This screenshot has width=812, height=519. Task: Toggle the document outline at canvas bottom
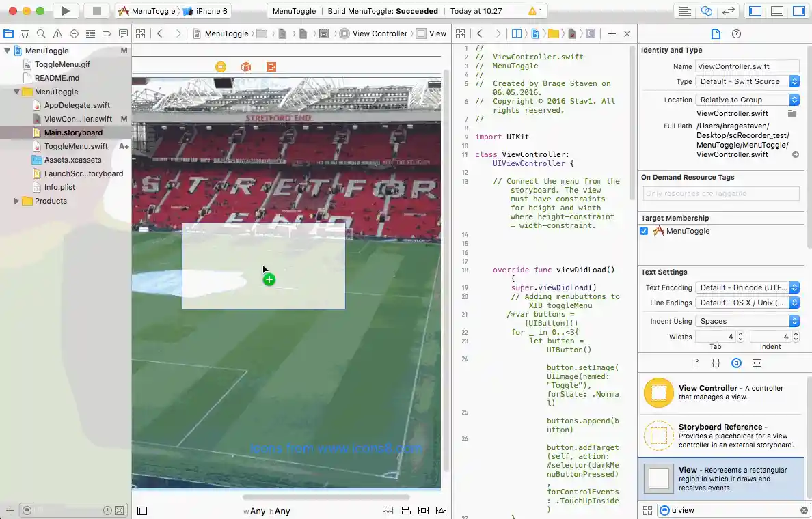(142, 510)
